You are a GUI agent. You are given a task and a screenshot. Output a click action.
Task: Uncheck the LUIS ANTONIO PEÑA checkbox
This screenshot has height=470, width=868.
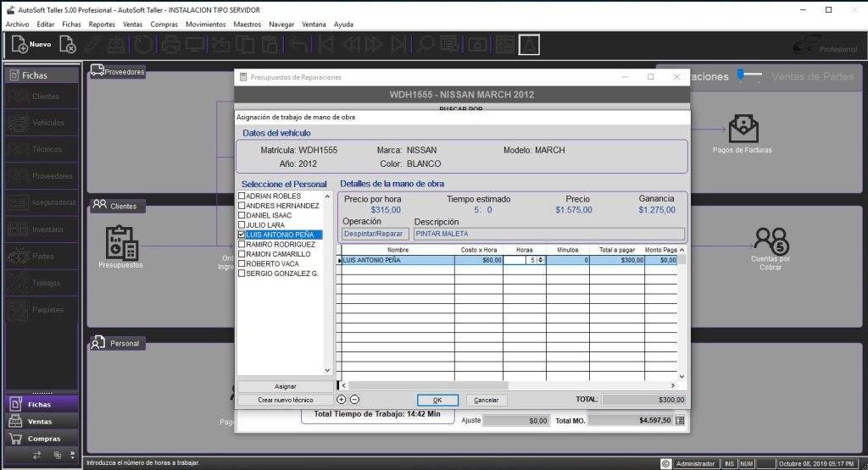pyautogui.click(x=242, y=235)
